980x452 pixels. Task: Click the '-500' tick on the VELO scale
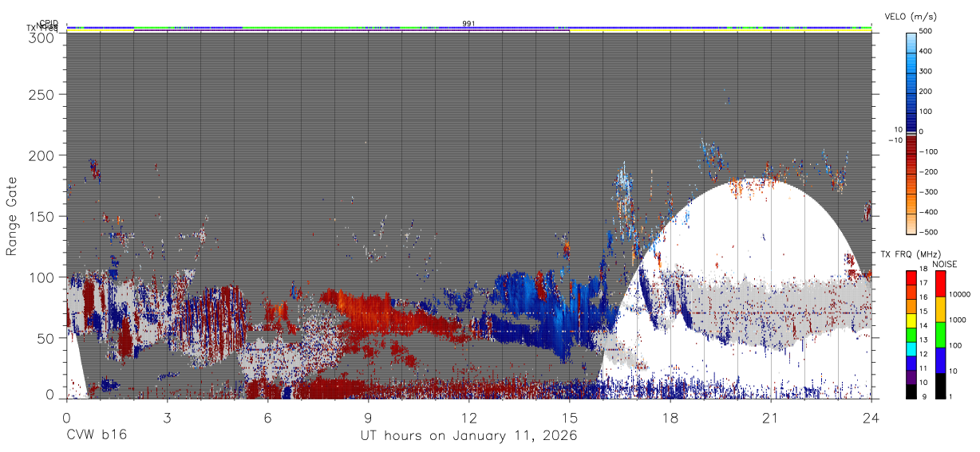[x=930, y=232]
